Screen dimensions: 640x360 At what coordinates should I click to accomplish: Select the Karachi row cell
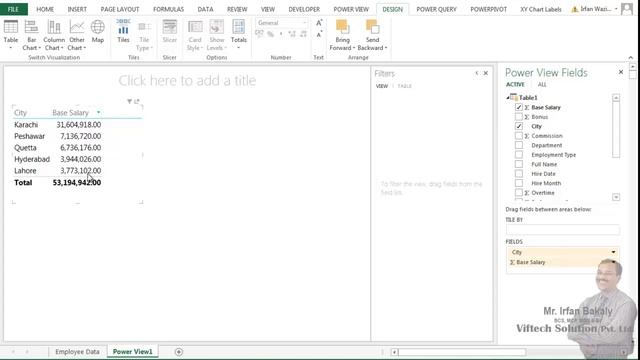26,125
